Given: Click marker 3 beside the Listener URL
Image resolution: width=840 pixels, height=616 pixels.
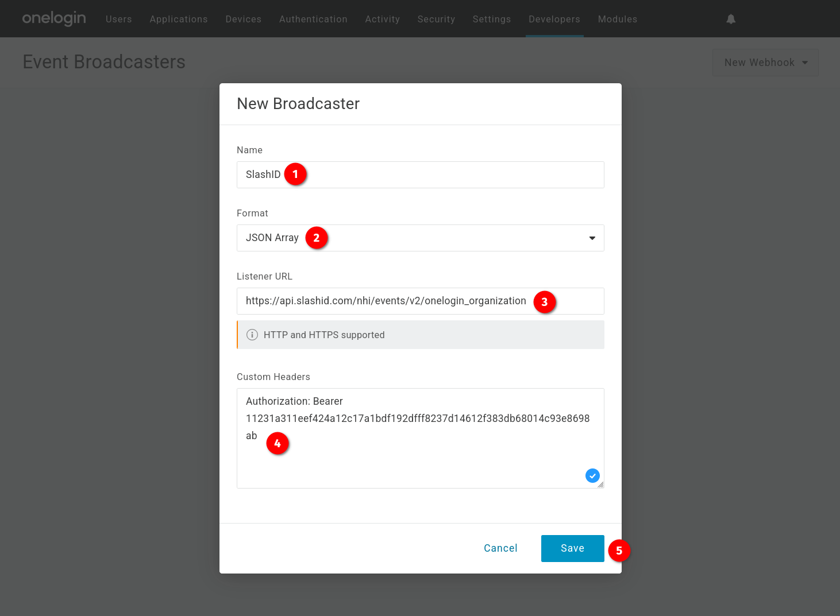Looking at the screenshot, I should [545, 303].
